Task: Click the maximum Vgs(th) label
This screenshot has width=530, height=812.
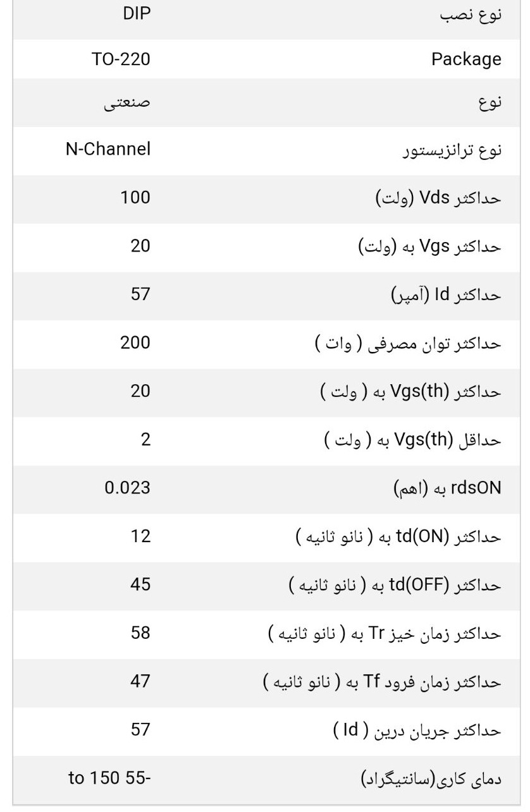Action: [410, 392]
